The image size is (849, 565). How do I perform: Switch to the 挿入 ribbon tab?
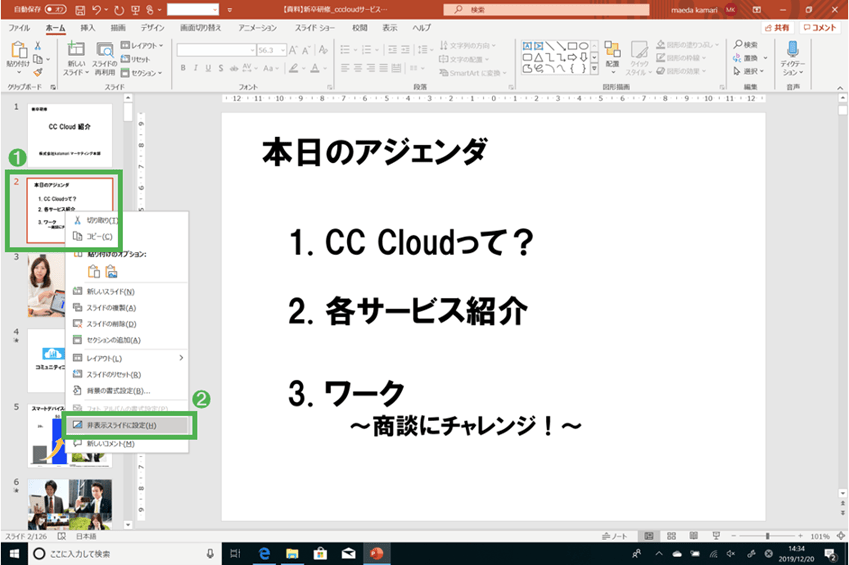tap(88, 28)
